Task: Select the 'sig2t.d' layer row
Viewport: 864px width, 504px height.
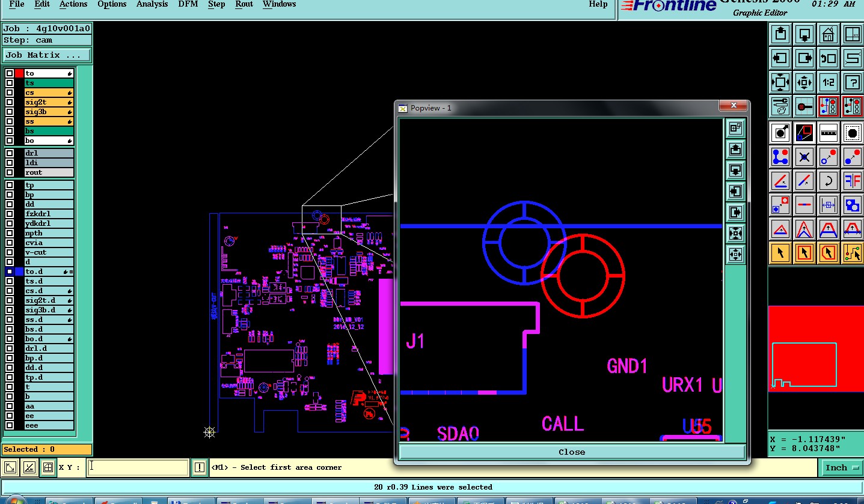Action: tap(49, 300)
